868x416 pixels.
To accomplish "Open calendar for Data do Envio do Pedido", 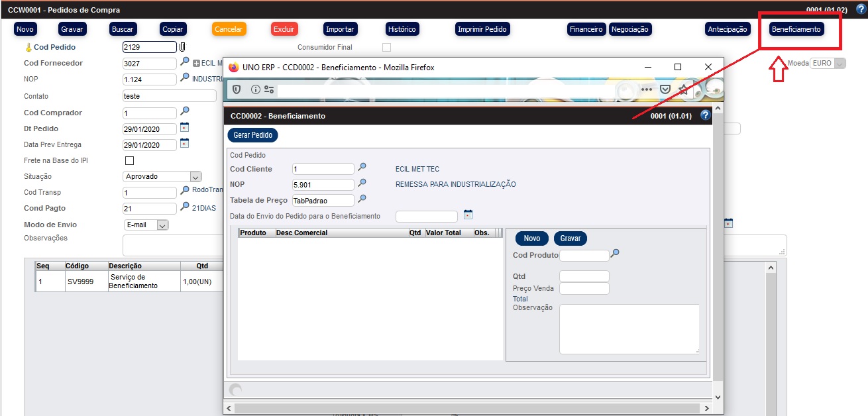I will click(x=468, y=215).
